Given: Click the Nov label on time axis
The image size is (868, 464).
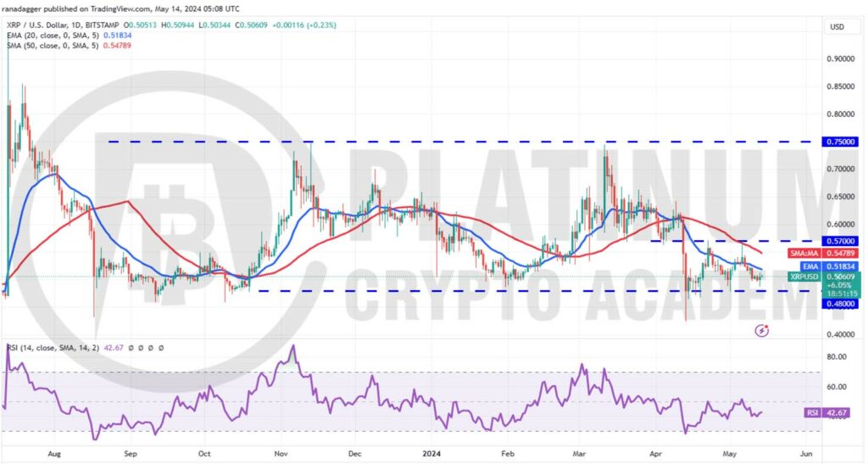Looking at the screenshot, I should 281,454.
